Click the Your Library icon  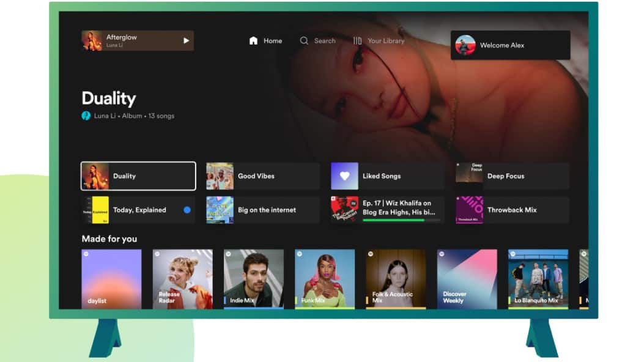tap(357, 41)
